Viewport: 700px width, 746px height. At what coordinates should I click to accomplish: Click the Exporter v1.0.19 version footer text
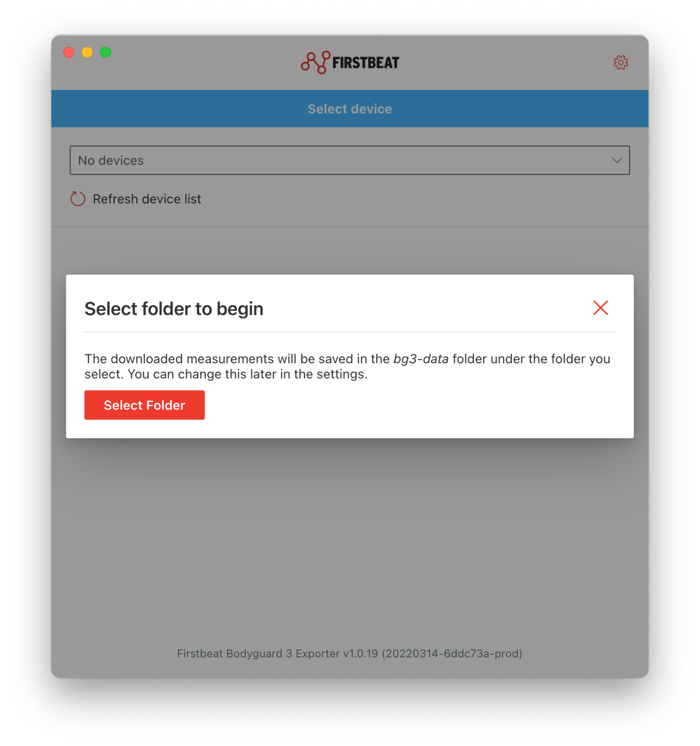pyautogui.click(x=350, y=654)
